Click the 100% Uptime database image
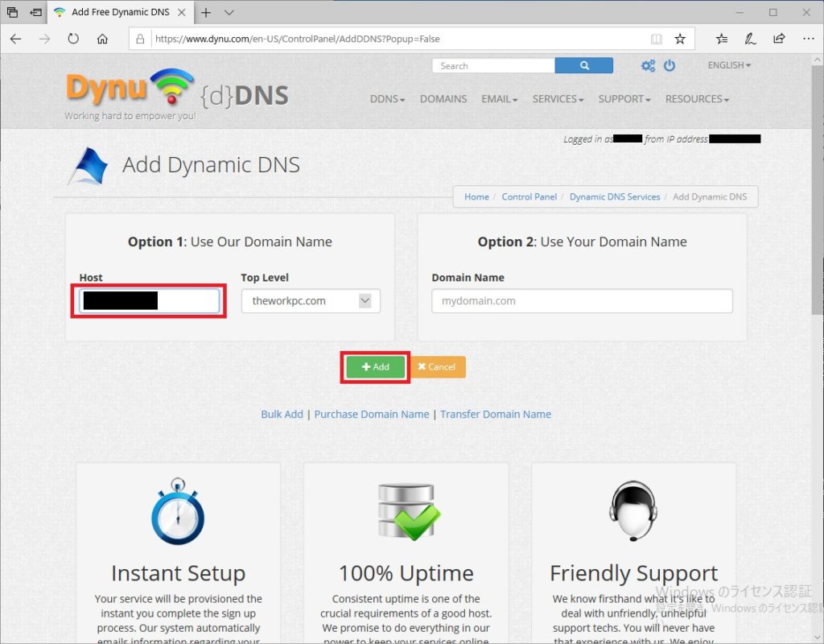824x644 pixels. click(408, 511)
